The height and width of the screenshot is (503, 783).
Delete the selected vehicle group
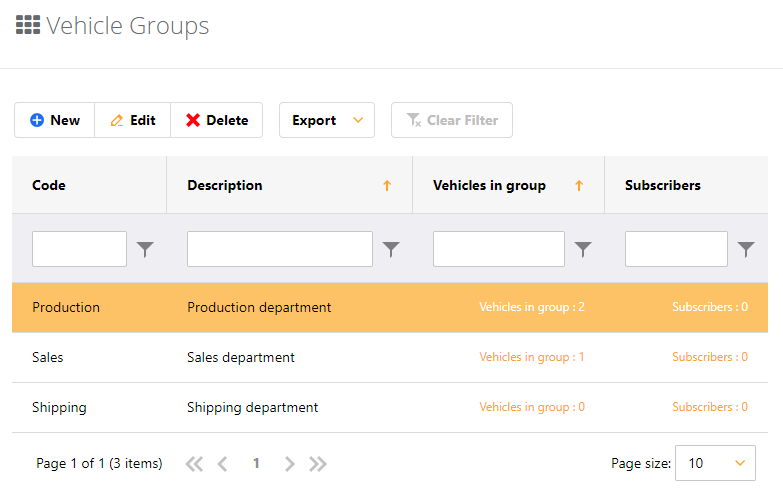(x=217, y=120)
